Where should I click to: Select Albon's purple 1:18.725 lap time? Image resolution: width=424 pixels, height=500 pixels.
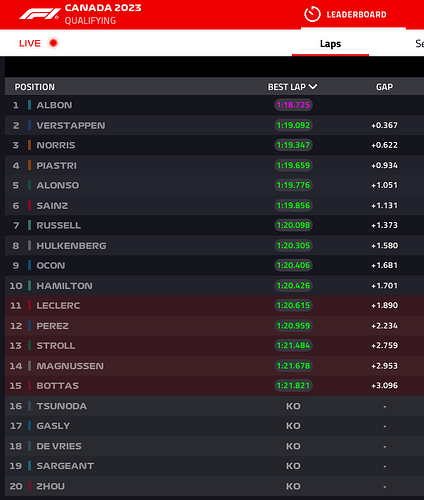tap(293, 105)
